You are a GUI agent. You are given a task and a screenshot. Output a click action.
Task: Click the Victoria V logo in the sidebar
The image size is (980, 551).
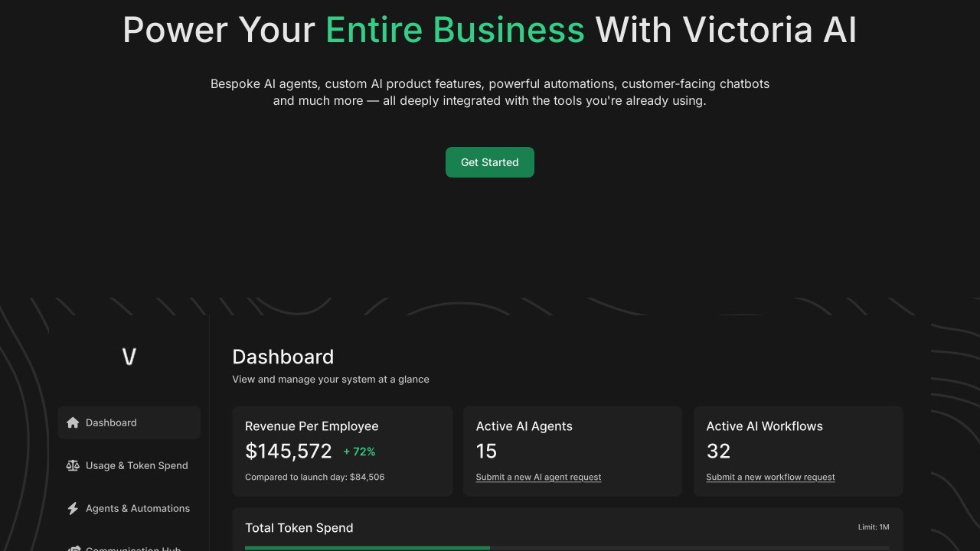[x=129, y=357]
